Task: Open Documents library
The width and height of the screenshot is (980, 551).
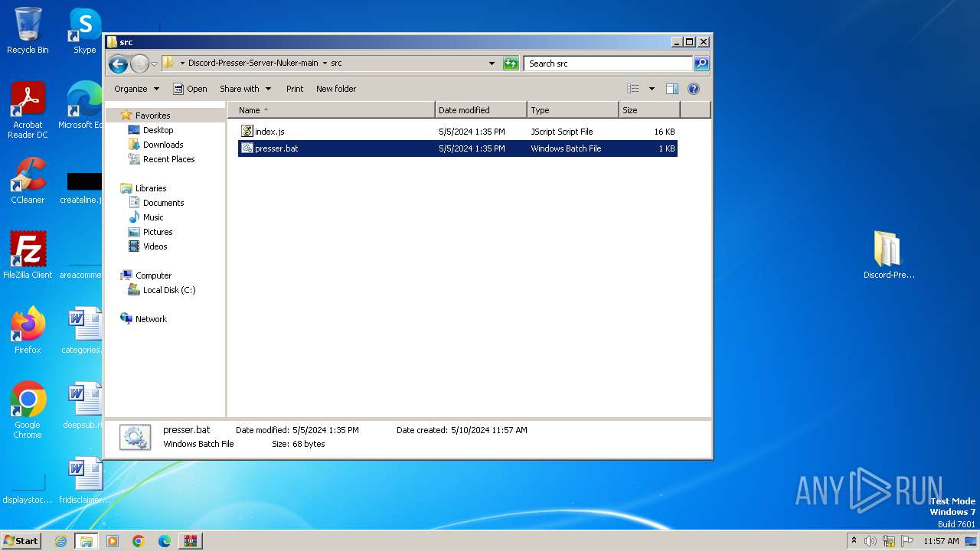Action: click(163, 203)
